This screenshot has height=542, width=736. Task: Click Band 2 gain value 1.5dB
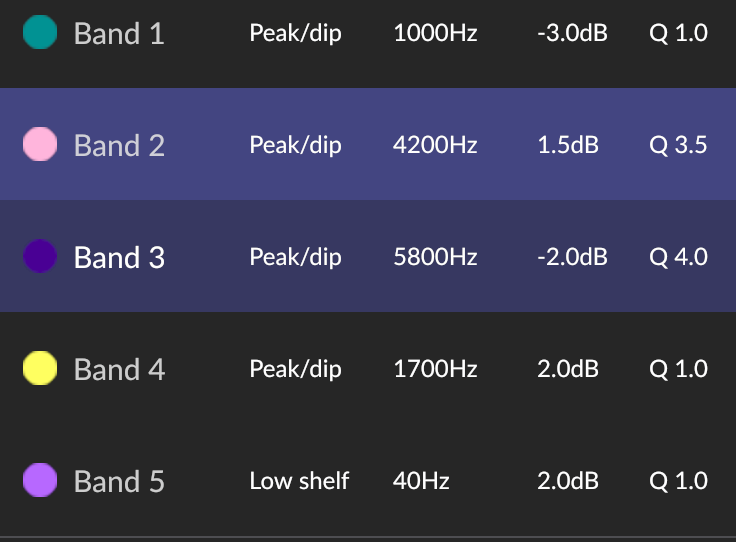coord(568,145)
